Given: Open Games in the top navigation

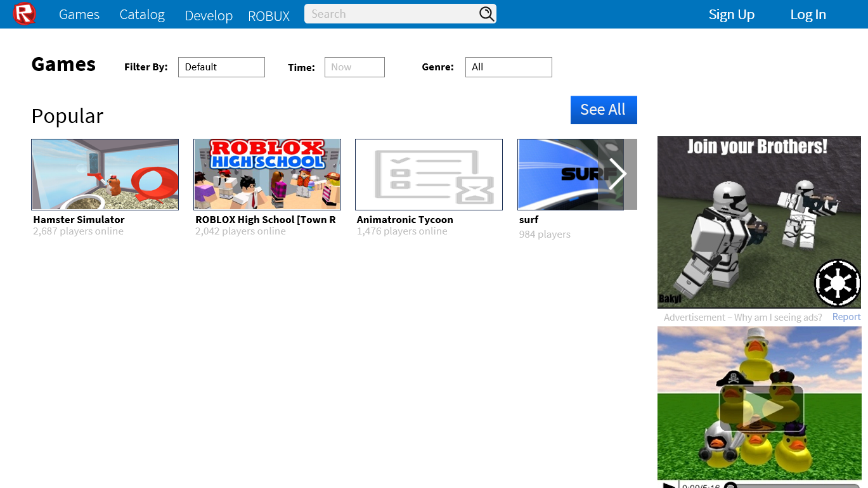Looking at the screenshot, I should [x=79, y=14].
